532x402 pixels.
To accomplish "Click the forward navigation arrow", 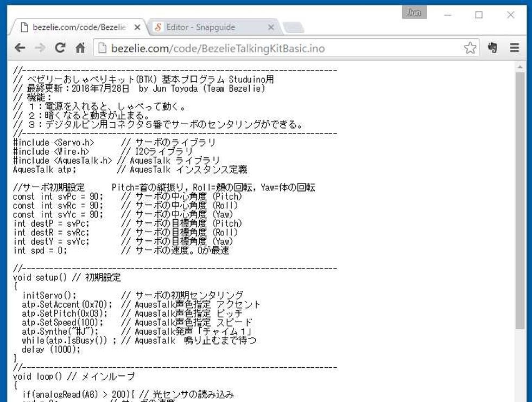I will (40, 48).
